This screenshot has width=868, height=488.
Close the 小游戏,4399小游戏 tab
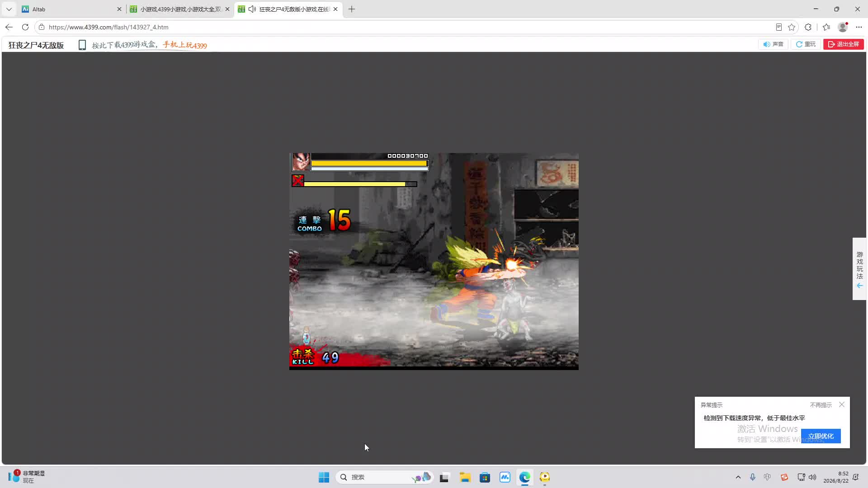click(227, 9)
